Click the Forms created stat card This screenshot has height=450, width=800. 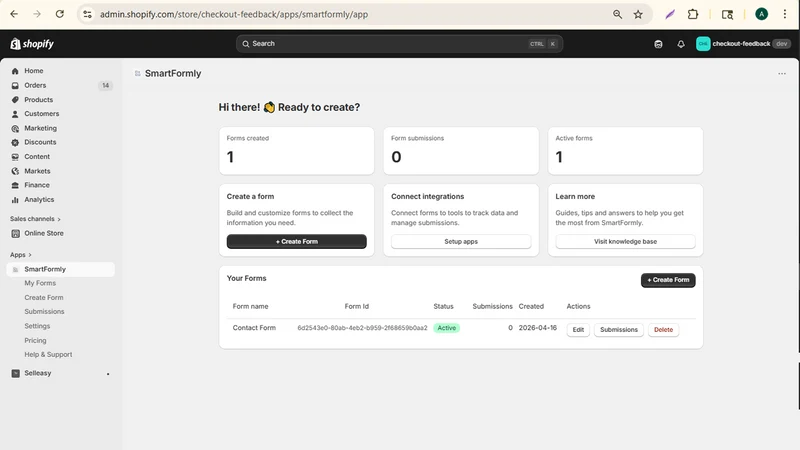pos(296,151)
